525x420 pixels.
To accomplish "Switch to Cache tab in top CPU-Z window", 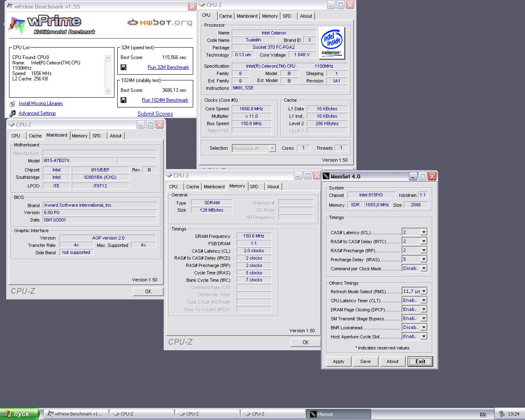I will click(x=225, y=16).
